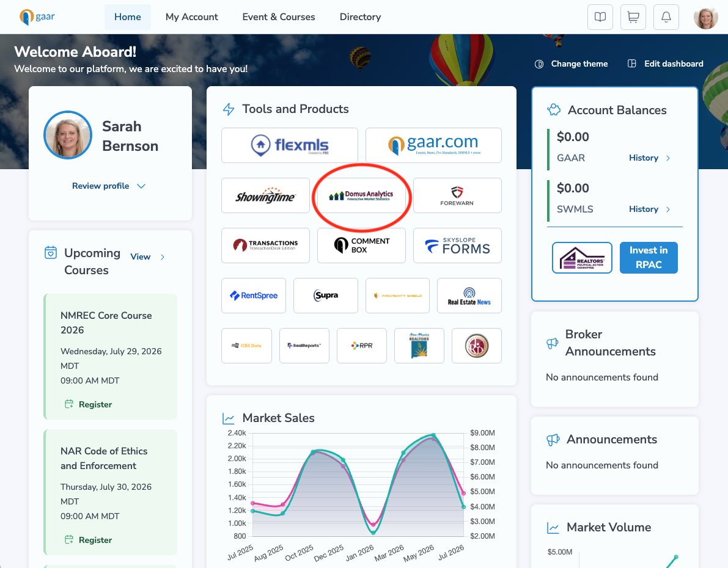The image size is (728, 568).
Task: Open the New Mexico Realtors tile
Action: 419,346
